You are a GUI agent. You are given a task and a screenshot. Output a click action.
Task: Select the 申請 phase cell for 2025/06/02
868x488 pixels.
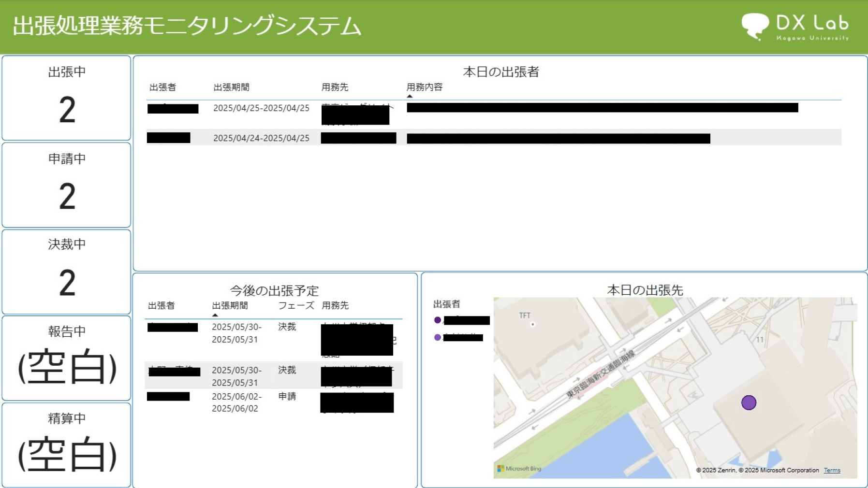(287, 396)
